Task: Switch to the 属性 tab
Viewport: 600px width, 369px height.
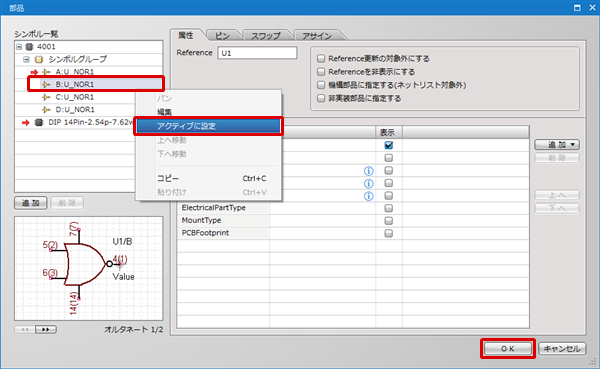Action: point(186,36)
